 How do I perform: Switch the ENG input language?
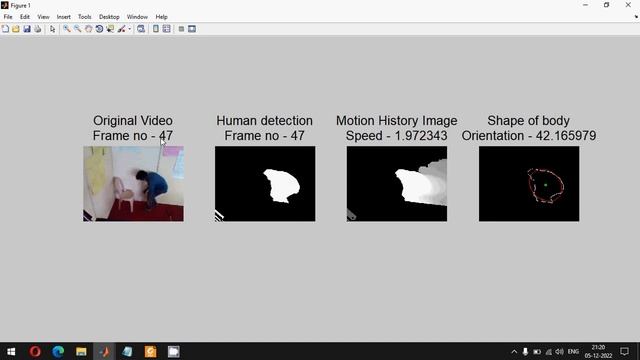tap(573, 351)
